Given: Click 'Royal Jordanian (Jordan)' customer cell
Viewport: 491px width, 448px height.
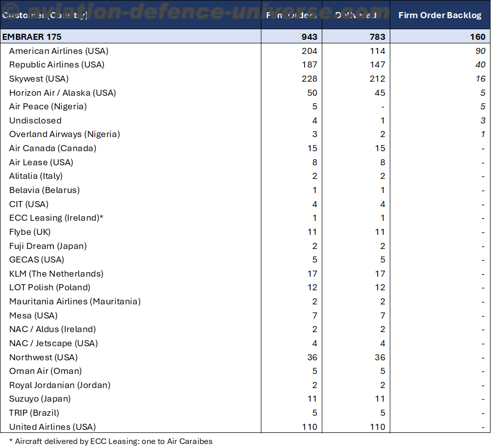Looking at the screenshot, I should click(60, 386).
